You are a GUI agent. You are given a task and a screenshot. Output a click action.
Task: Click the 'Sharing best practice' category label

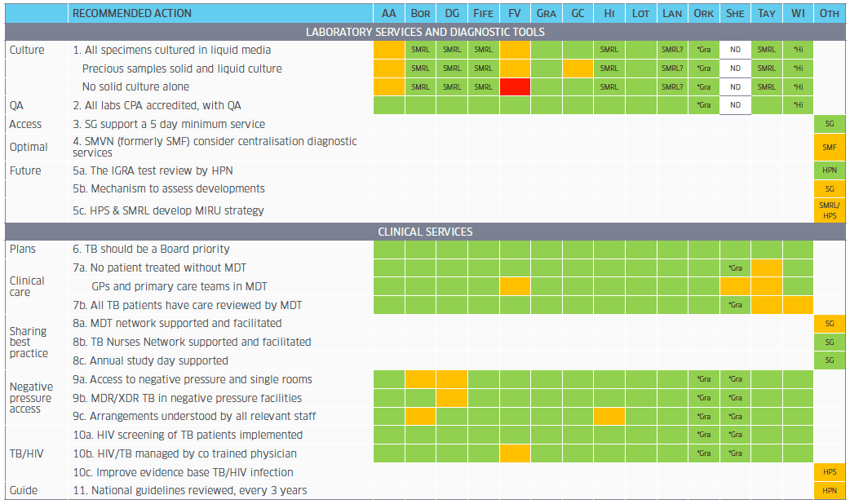pos(29,342)
